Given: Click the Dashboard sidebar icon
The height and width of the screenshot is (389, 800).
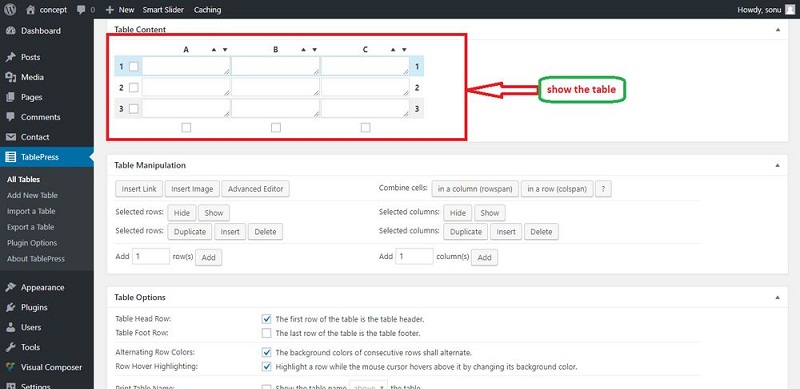Looking at the screenshot, I should click(x=10, y=31).
